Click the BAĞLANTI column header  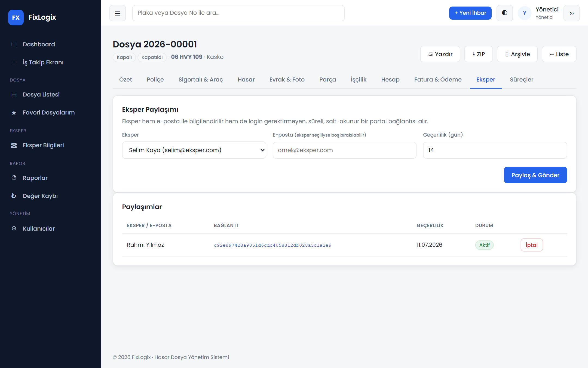pos(226,225)
